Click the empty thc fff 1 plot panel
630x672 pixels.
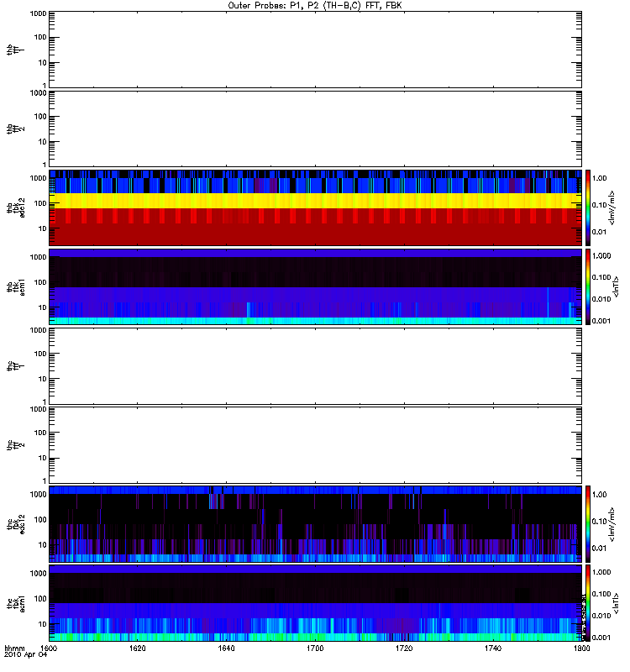pos(316,366)
